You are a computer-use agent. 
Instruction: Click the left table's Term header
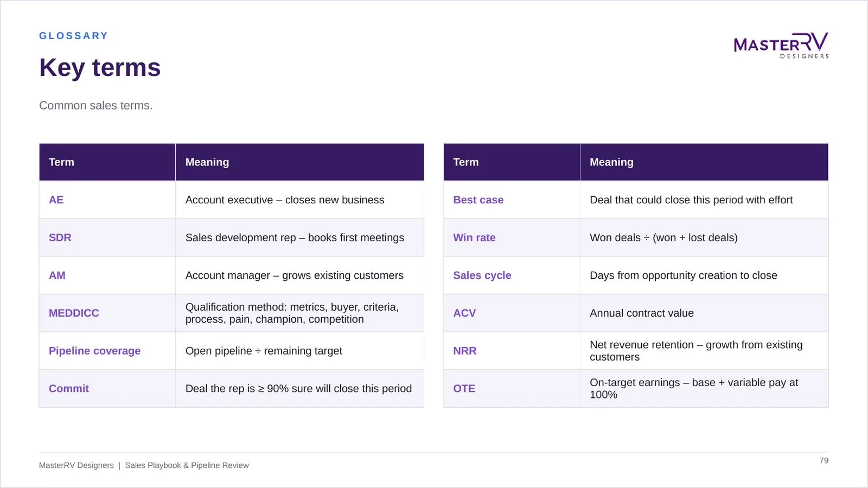point(107,162)
